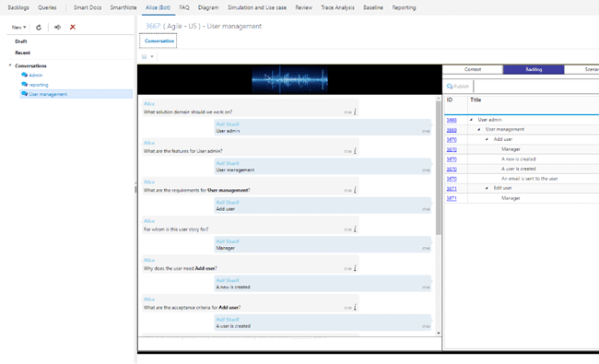Open the FAQ tab

click(184, 7)
